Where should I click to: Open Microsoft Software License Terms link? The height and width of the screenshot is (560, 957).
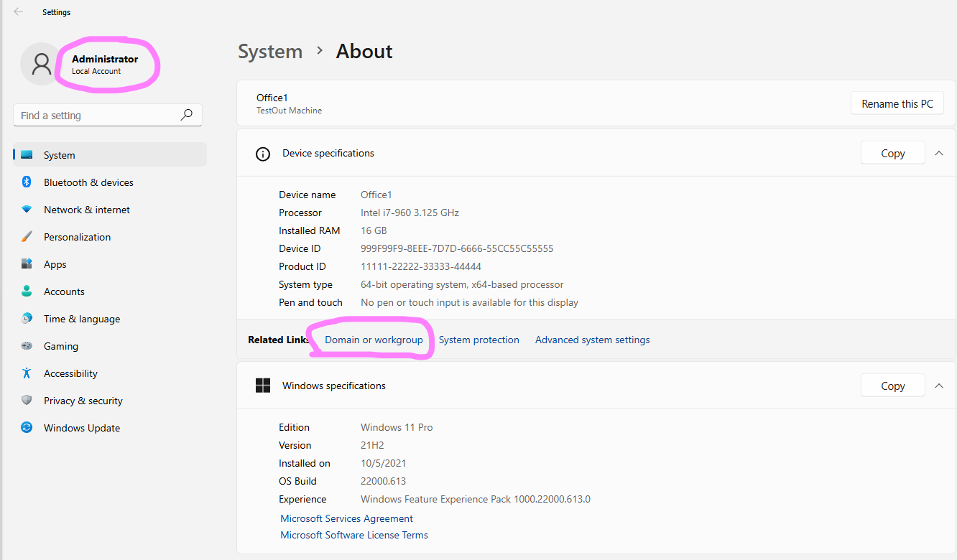point(354,535)
